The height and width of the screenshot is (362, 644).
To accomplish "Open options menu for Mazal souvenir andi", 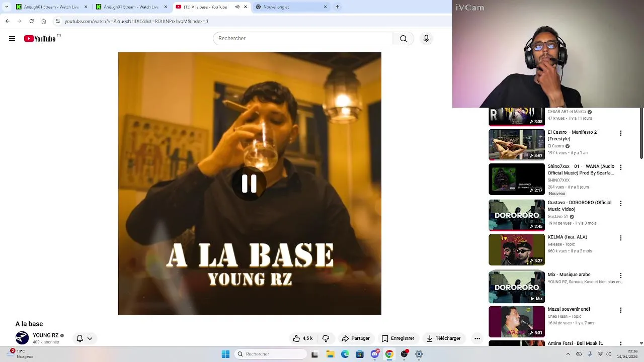I will [620, 310].
